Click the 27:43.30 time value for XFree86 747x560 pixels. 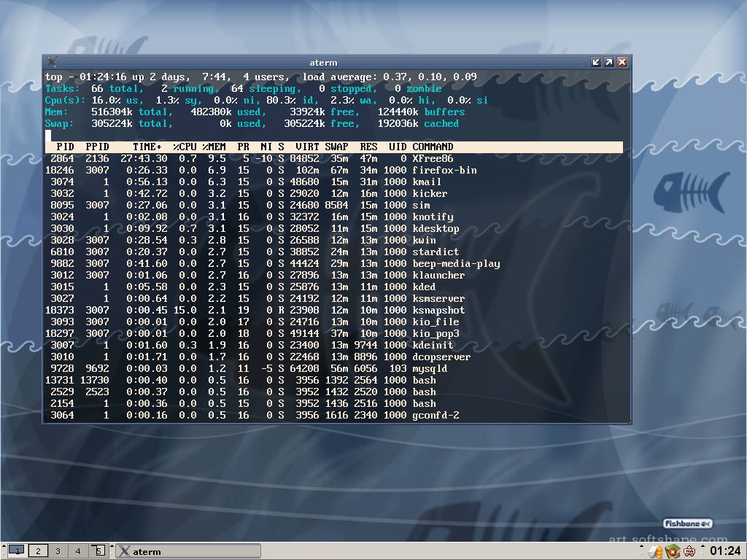point(144,158)
